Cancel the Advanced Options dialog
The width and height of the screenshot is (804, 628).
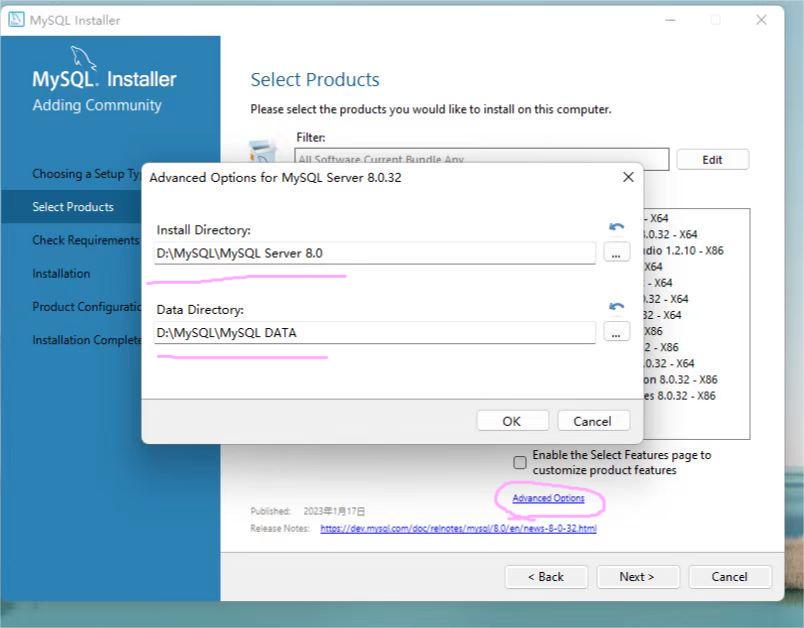tap(593, 421)
